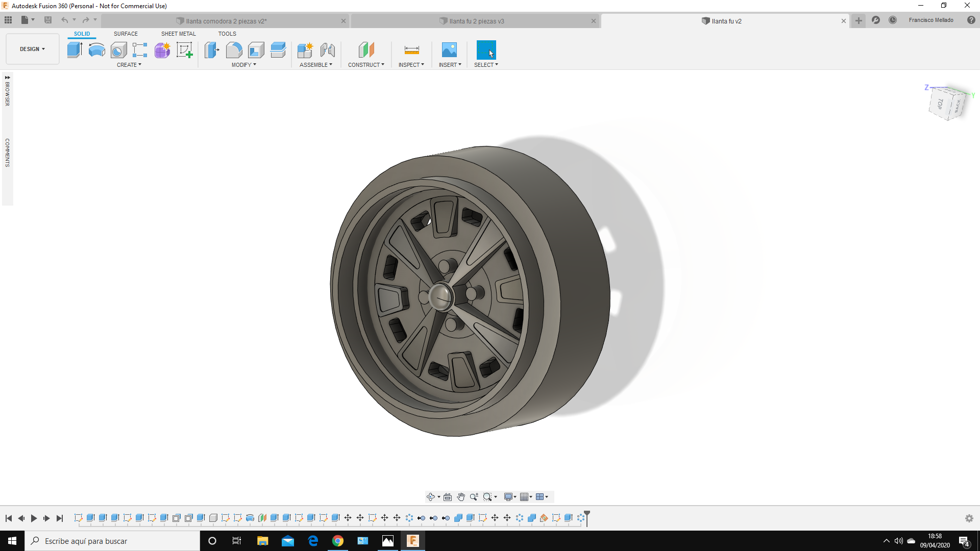Toggle the Browser panel open
The image size is (980, 551).
(7, 91)
